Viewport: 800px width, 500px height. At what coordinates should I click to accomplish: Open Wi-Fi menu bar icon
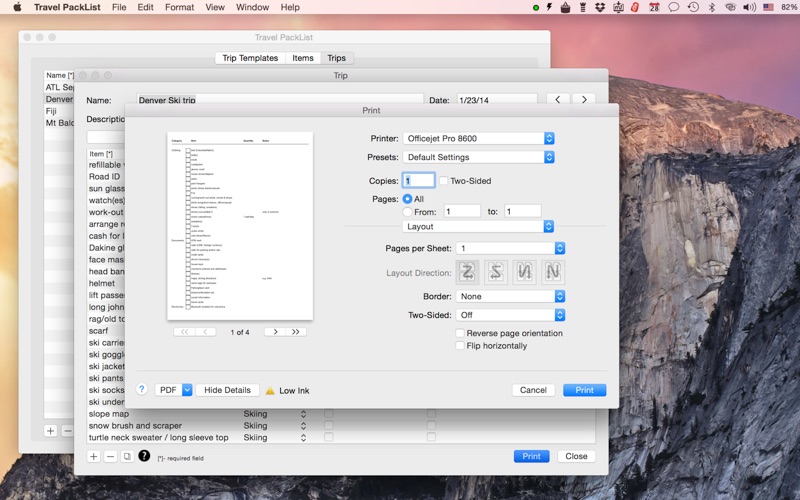731,7
